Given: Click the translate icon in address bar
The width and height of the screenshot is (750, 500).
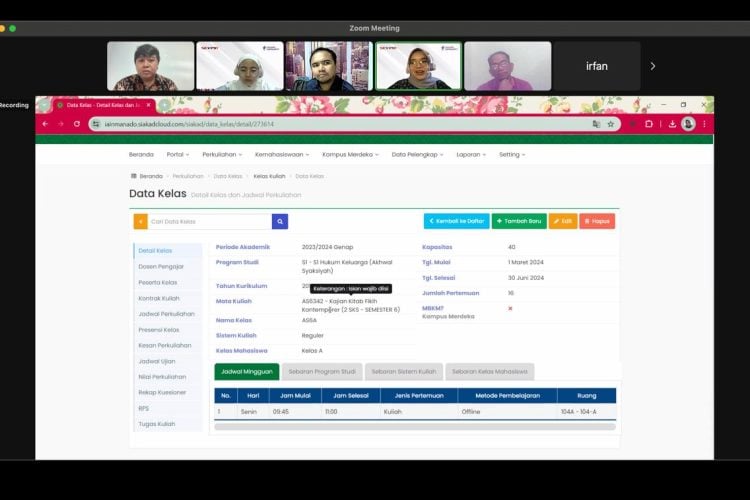Looking at the screenshot, I should pos(596,124).
